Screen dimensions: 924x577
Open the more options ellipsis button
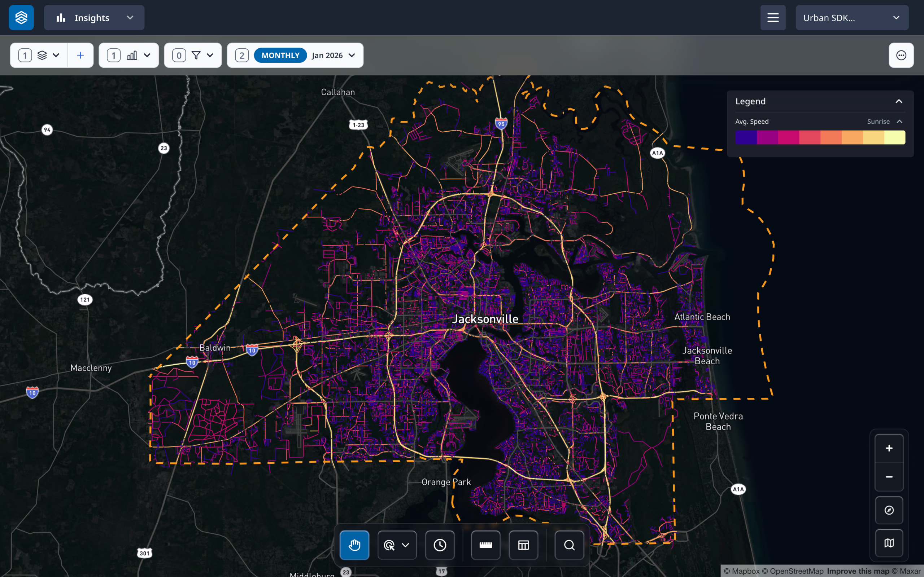(x=901, y=55)
